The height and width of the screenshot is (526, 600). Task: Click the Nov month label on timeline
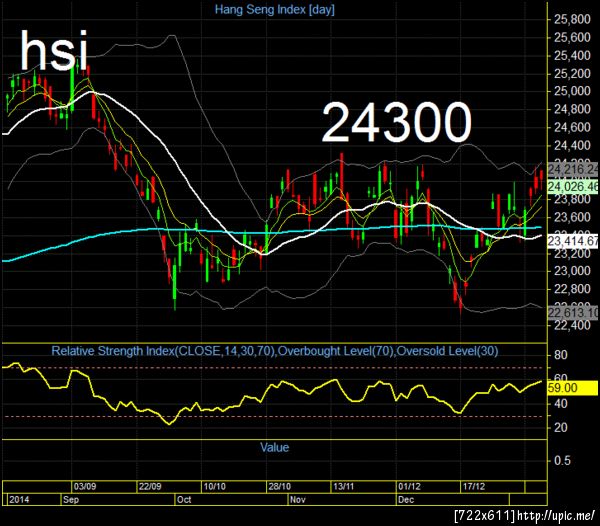click(x=298, y=500)
